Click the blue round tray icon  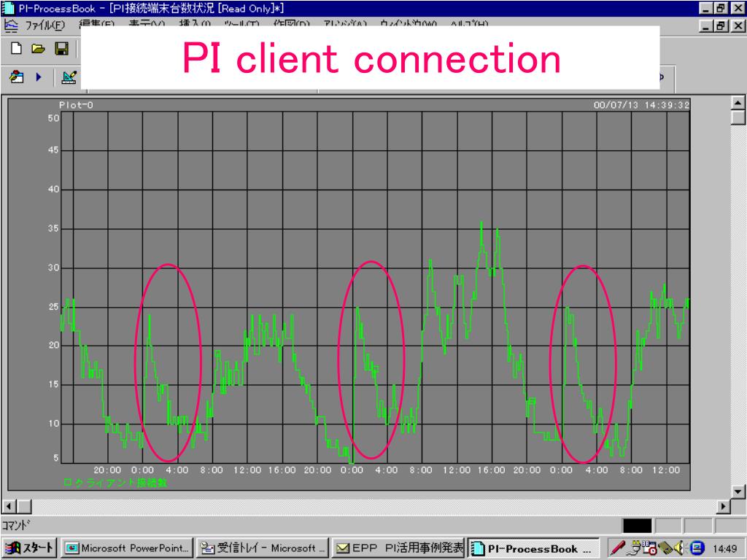coord(697,548)
